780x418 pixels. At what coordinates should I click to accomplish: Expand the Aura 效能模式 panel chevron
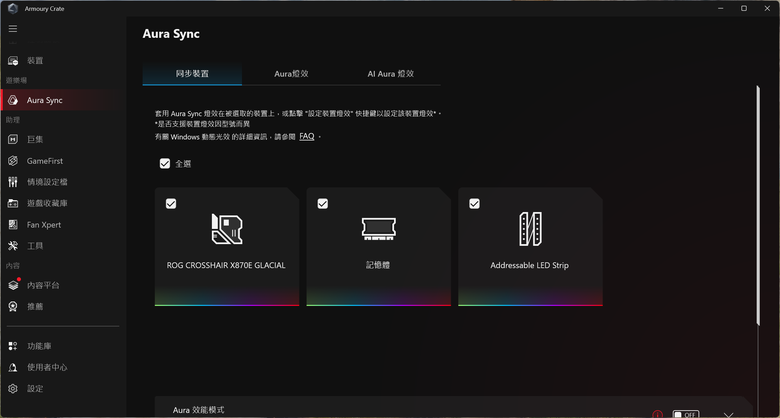[x=728, y=415]
